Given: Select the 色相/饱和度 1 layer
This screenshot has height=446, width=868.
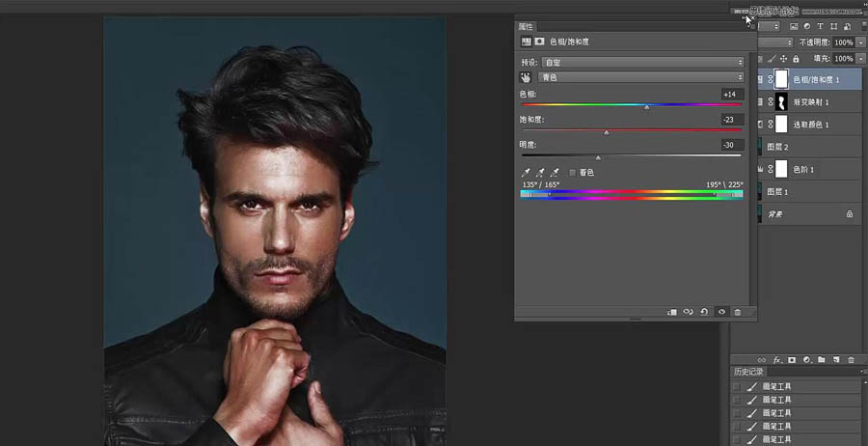Looking at the screenshot, I should 810,79.
